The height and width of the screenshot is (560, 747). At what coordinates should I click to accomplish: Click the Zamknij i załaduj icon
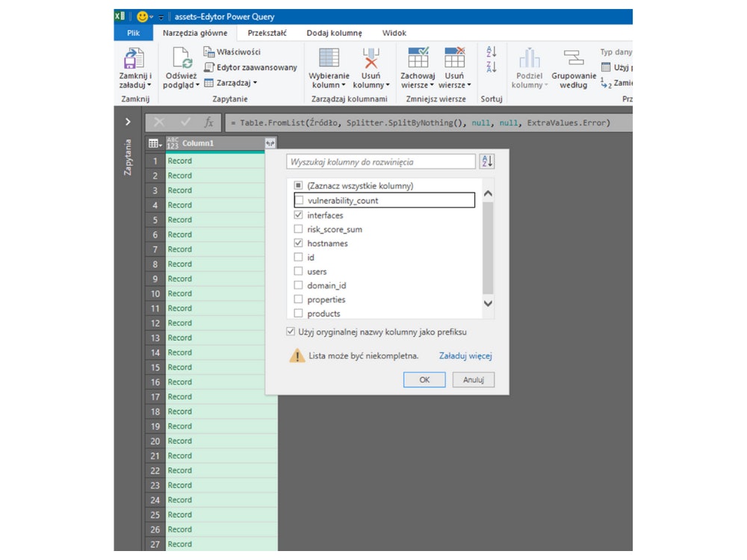134,58
